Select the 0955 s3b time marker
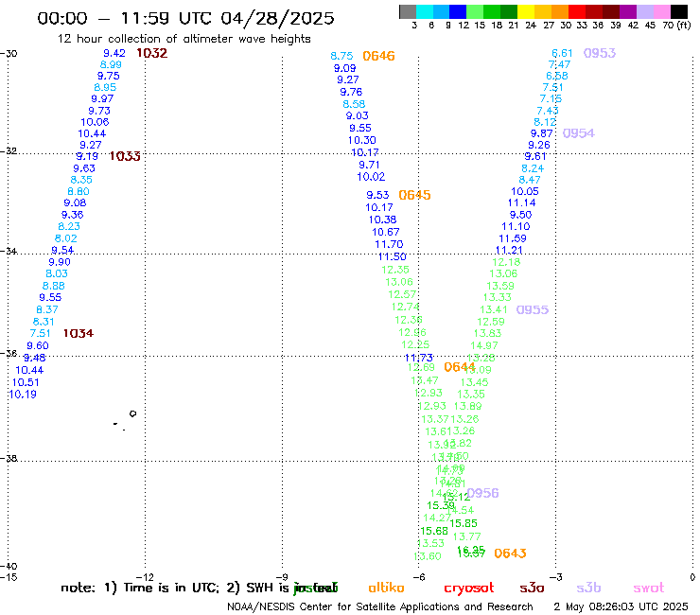The image size is (700, 615). (x=533, y=310)
